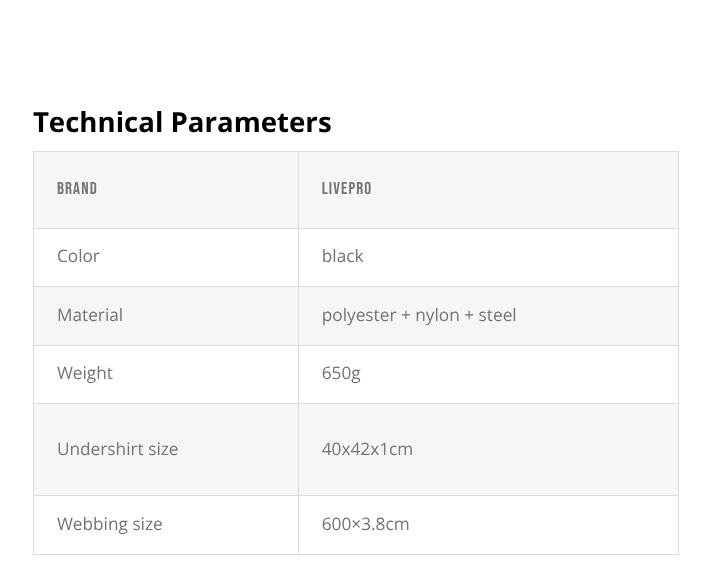Click the 650g weight value

click(x=341, y=373)
